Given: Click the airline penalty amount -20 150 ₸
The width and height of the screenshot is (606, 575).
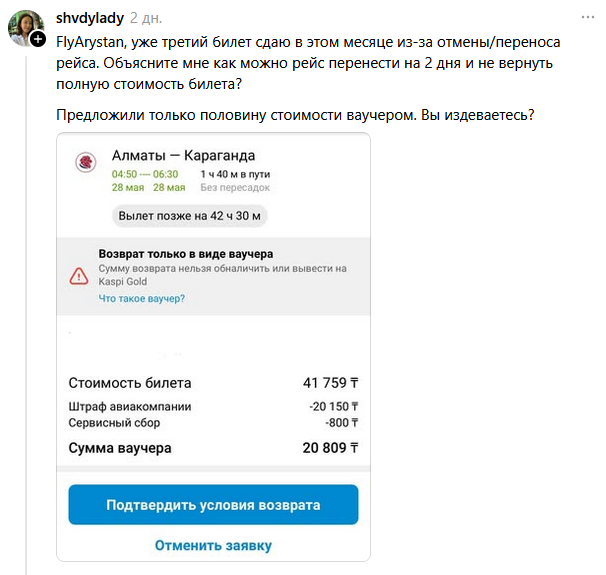Looking at the screenshot, I should (334, 407).
